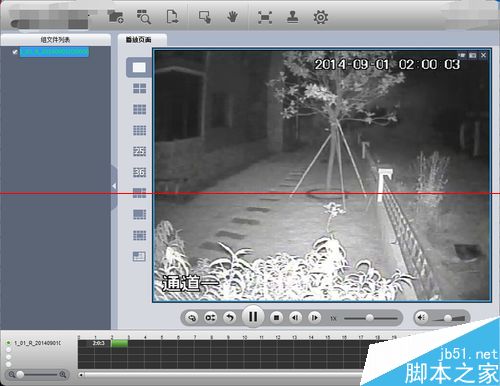Click the export file icon
500x386 pixels.
(x=172, y=17)
